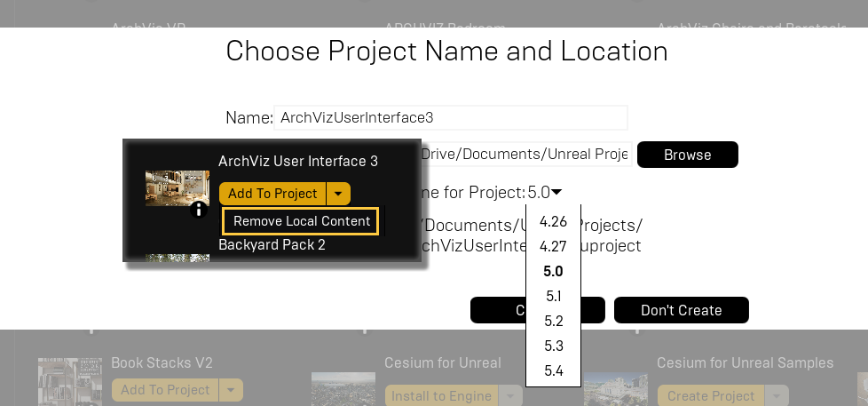Click the Create button
Image resolution: width=868 pixels, height=406 pixels.
click(498, 310)
